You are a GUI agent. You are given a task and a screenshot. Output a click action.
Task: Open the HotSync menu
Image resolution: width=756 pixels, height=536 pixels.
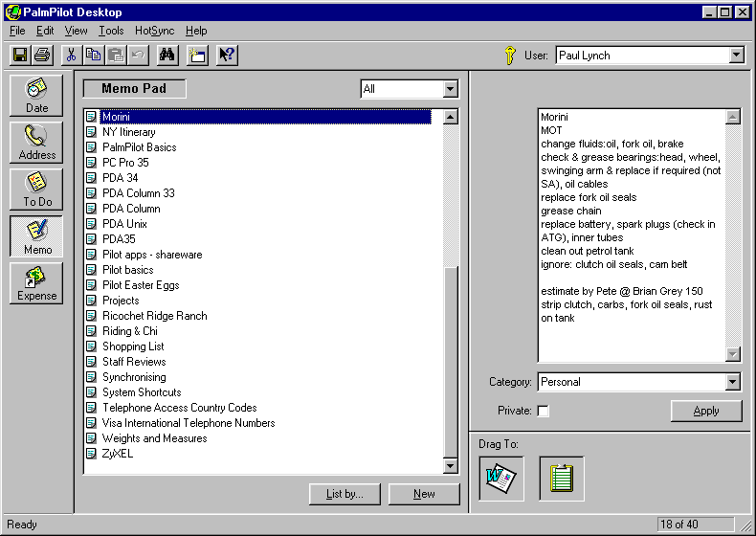tap(154, 31)
